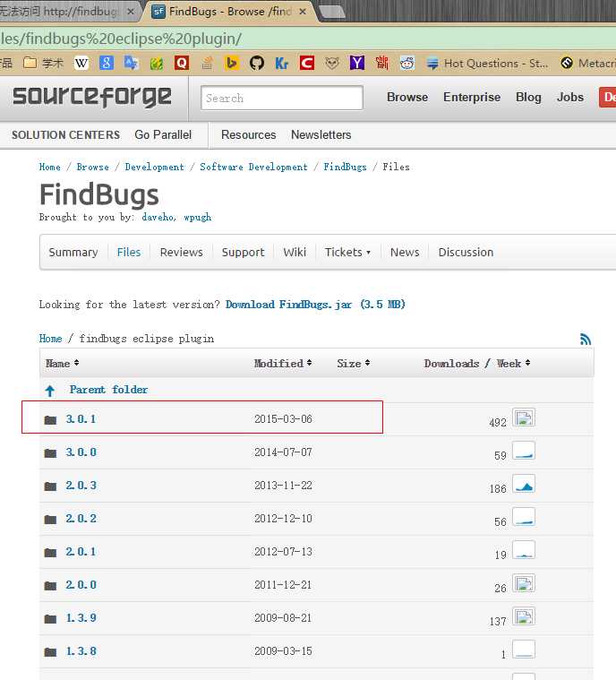
Task: Open the Wikipedia bookmark icon
Action: coord(81,63)
